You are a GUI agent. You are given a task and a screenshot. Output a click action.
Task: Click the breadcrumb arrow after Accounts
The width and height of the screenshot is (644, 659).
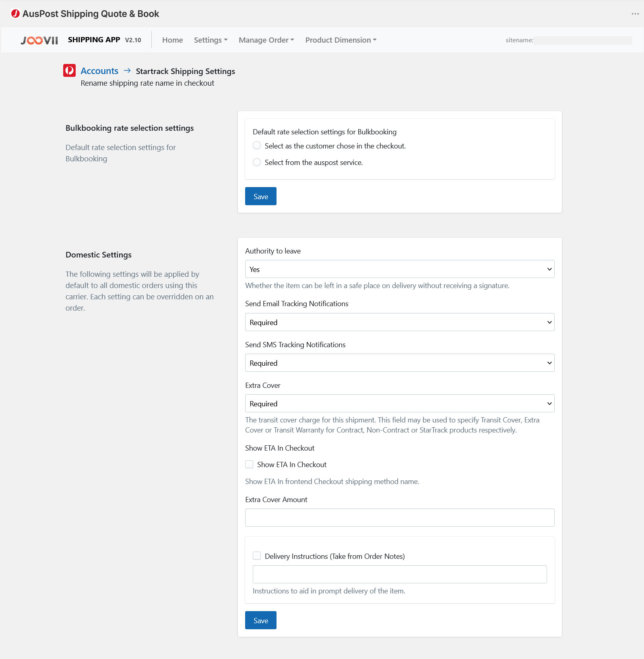pos(127,70)
